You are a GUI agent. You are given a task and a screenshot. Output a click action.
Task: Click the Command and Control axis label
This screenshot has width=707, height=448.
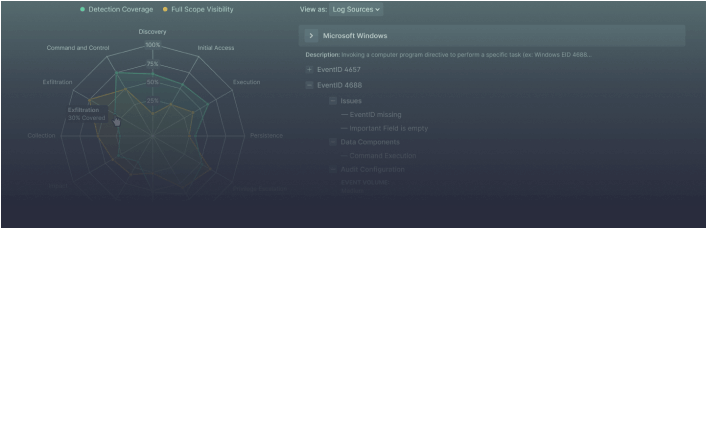pos(78,48)
